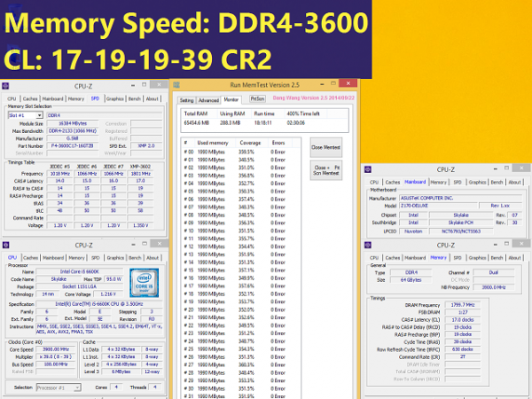Open Caches tab in CPU window
Image resolution: width=532 pixels, height=399 pixels.
30,258
